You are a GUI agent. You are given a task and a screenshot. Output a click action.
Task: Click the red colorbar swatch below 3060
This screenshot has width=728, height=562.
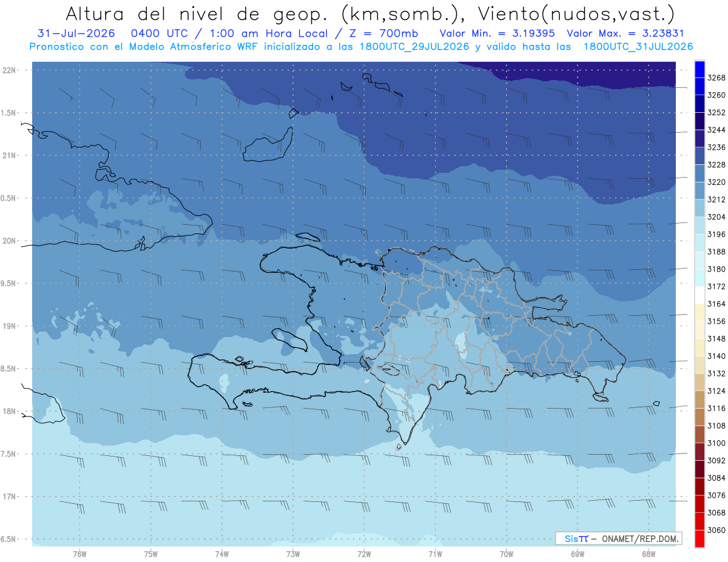click(x=699, y=539)
